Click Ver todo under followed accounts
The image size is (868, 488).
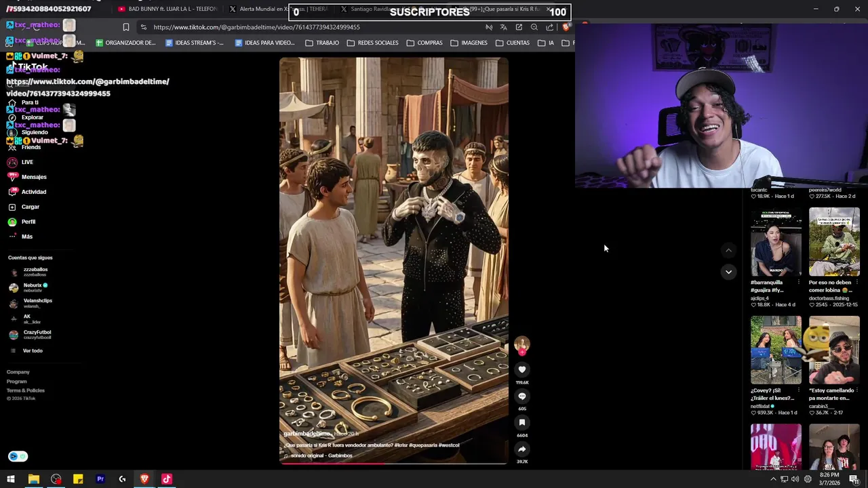26,350
